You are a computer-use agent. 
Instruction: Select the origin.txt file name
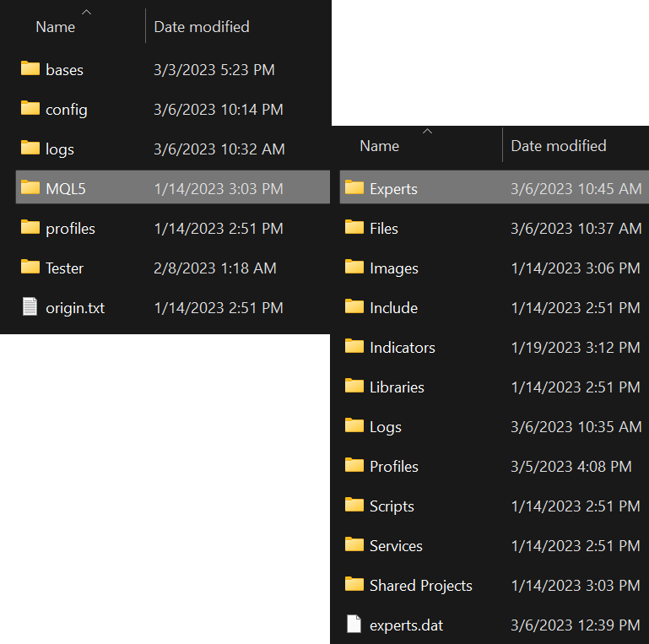tap(75, 308)
